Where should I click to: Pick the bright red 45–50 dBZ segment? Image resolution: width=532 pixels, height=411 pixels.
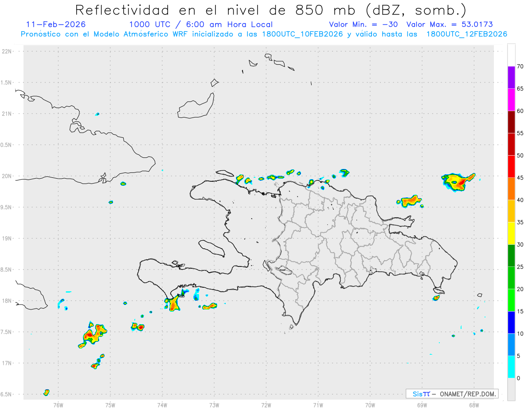click(511, 166)
